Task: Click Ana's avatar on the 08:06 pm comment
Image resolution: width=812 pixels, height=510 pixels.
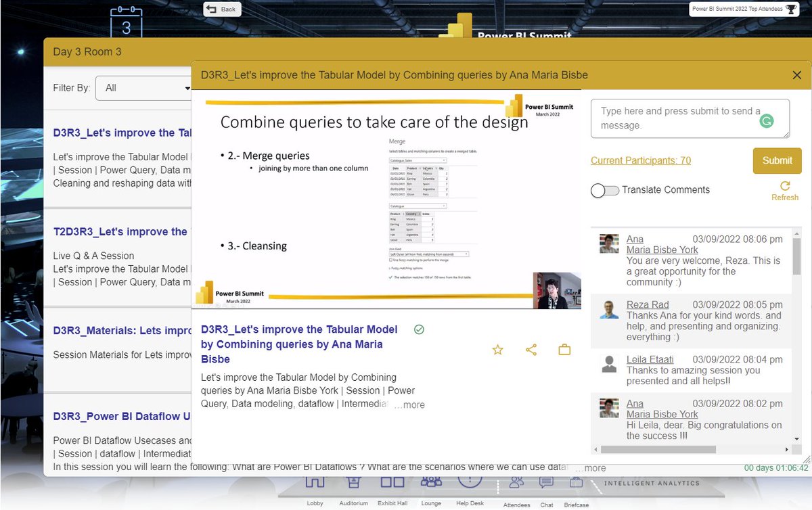Action: pos(610,244)
